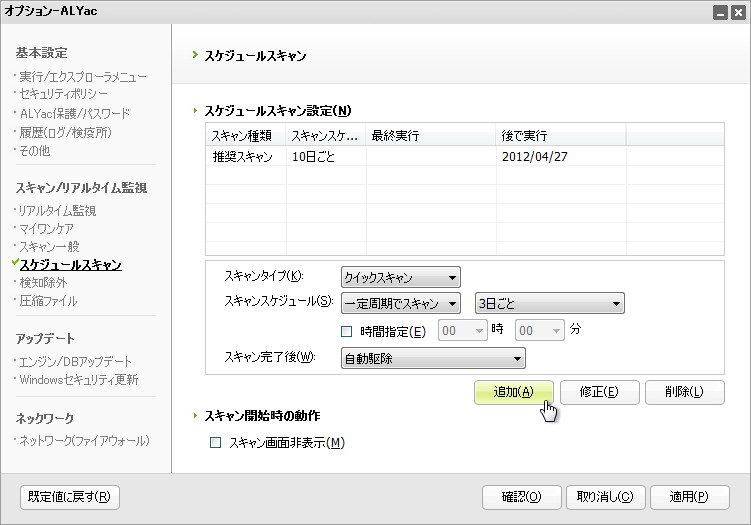Open the スキャン完了後 dropdown (自動駆除)
The height and width of the screenshot is (525, 751).
pos(433,358)
